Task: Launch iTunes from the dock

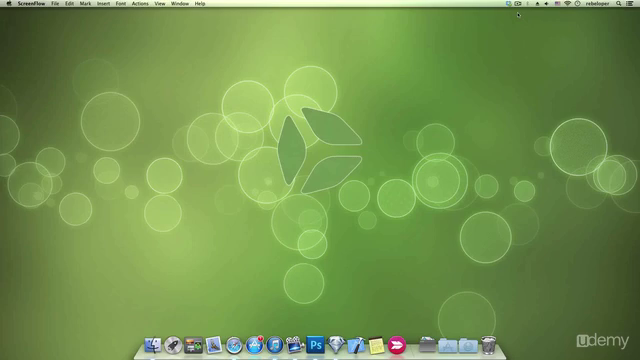Action: tap(275, 345)
